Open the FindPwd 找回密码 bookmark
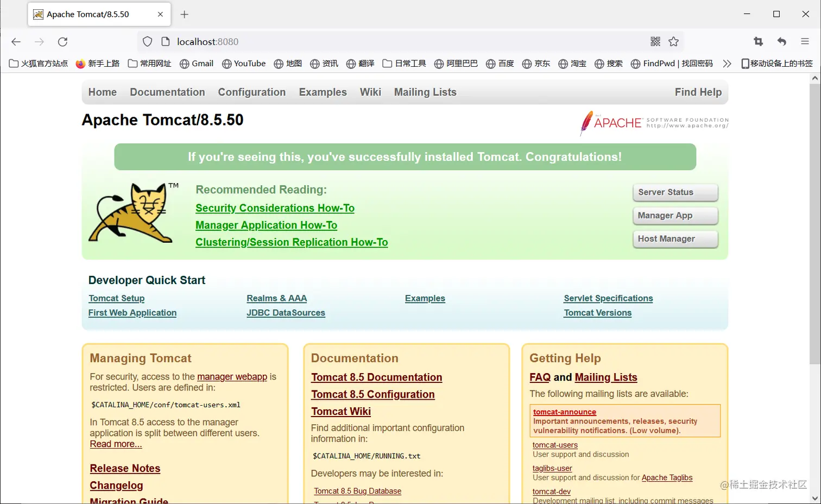Viewport: 821px width, 504px height. (x=672, y=64)
